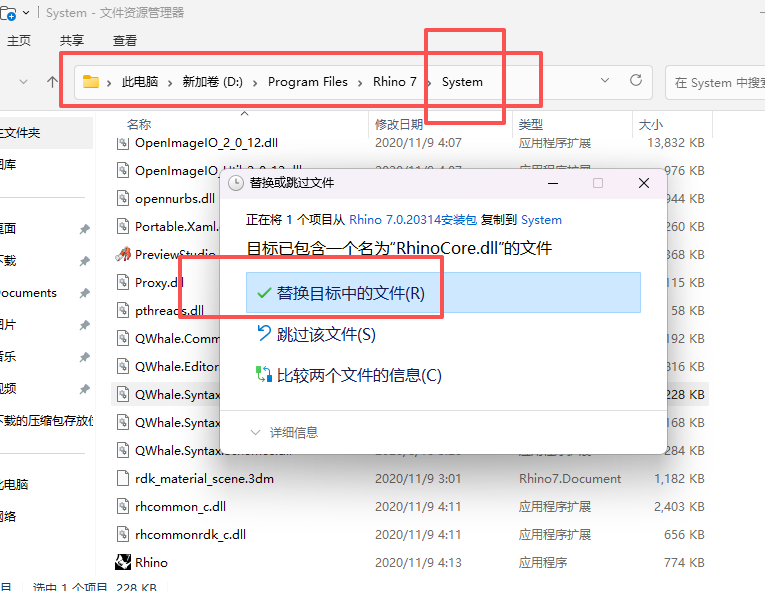The height and width of the screenshot is (591, 765).
Task: Open the System destination link in dialog
Action: (x=541, y=220)
